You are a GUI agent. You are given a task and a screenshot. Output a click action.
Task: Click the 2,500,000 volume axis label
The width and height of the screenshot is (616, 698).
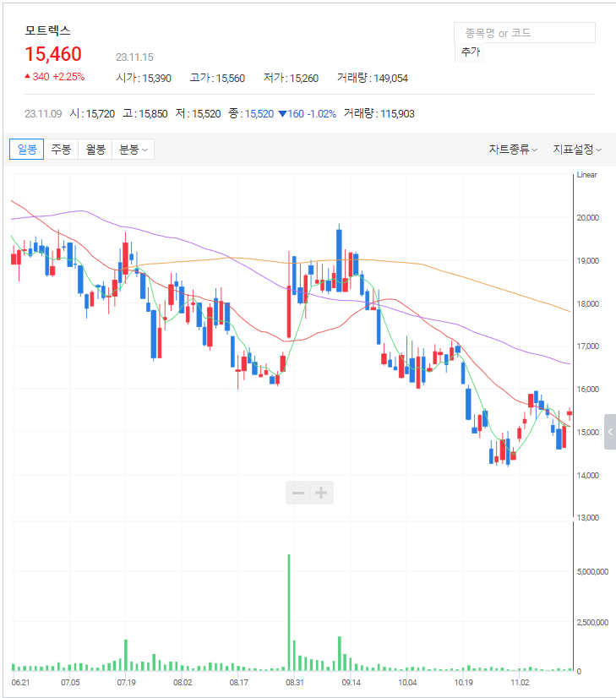click(x=592, y=622)
